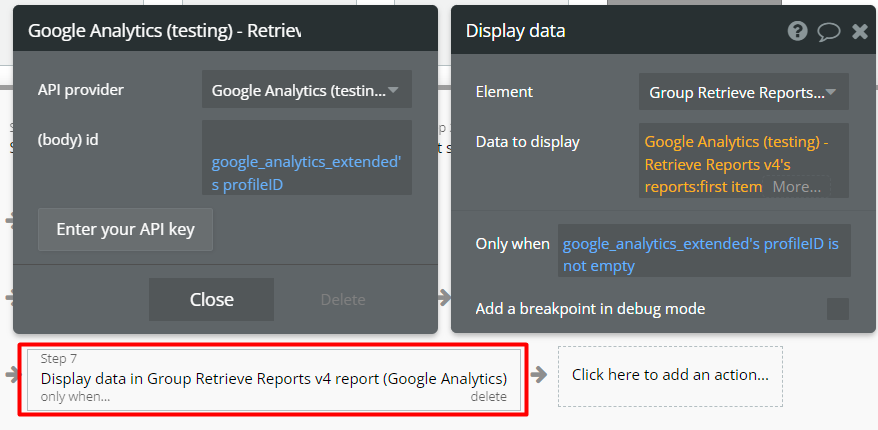Image resolution: width=878 pixels, height=430 pixels.
Task: Click only when... on Step 7
Action: pyautogui.click(x=76, y=396)
